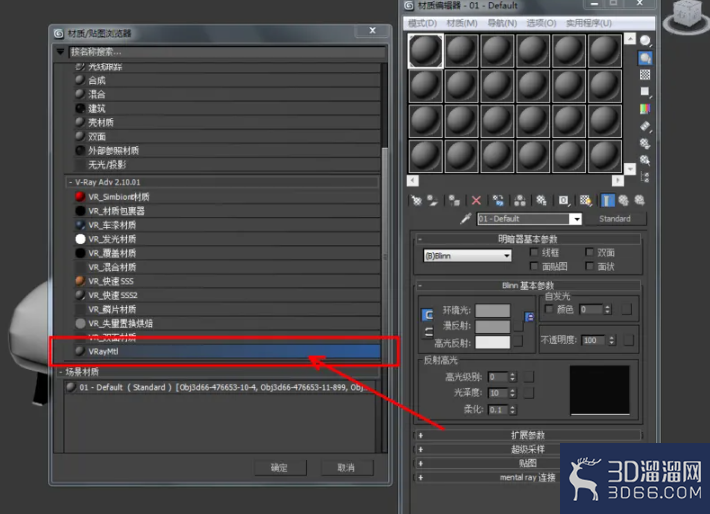
Task: Click 不透明度 map button
Action: pyautogui.click(x=628, y=340)
